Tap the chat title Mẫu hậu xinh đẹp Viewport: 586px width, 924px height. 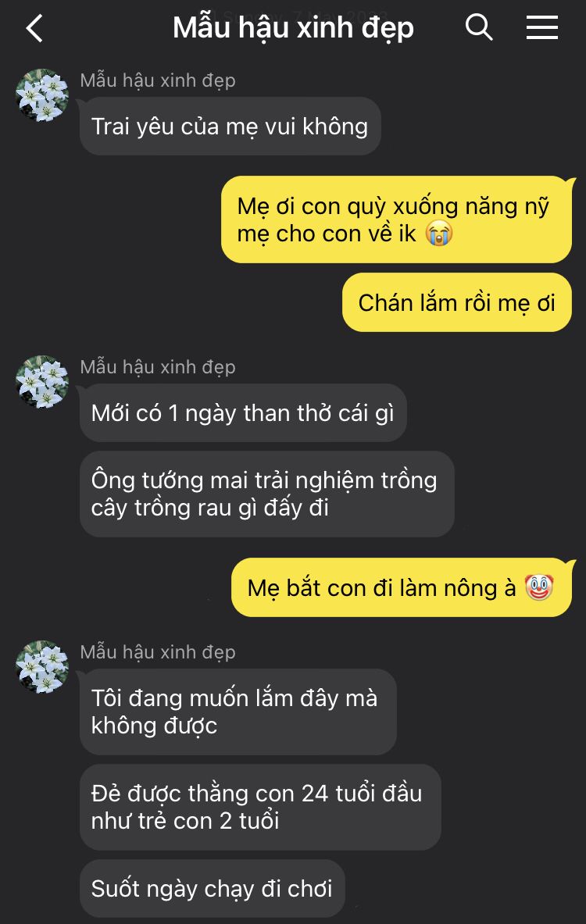[293, 27]
